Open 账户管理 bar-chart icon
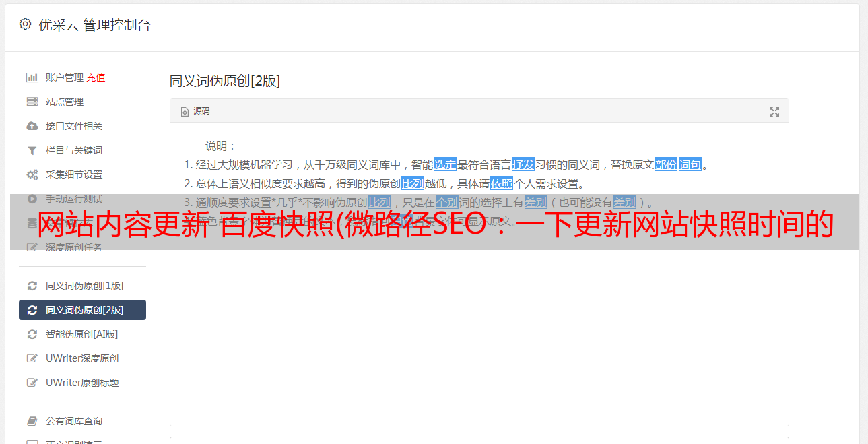Screen dimensions: 868x444 [32, 77]
